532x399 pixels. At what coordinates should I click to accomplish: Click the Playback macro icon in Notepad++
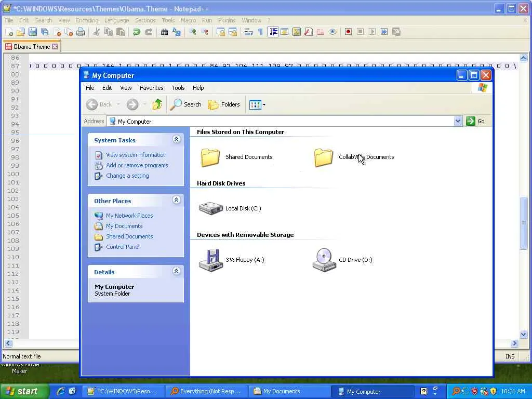(372, 32)
